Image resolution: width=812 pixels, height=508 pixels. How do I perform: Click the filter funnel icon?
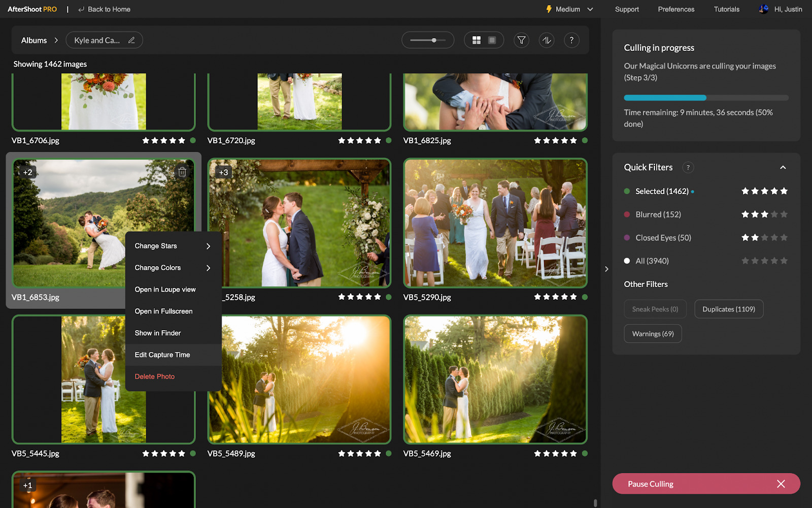[521, 40]
